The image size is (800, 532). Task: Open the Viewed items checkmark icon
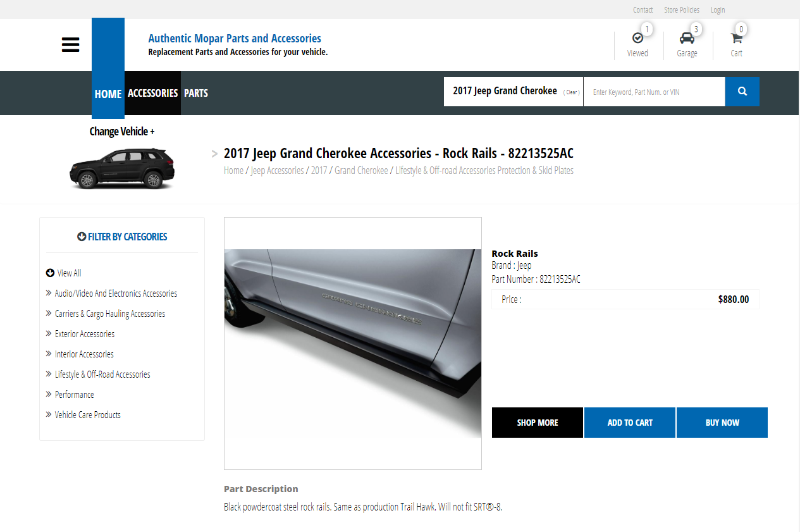coord(637,39)
